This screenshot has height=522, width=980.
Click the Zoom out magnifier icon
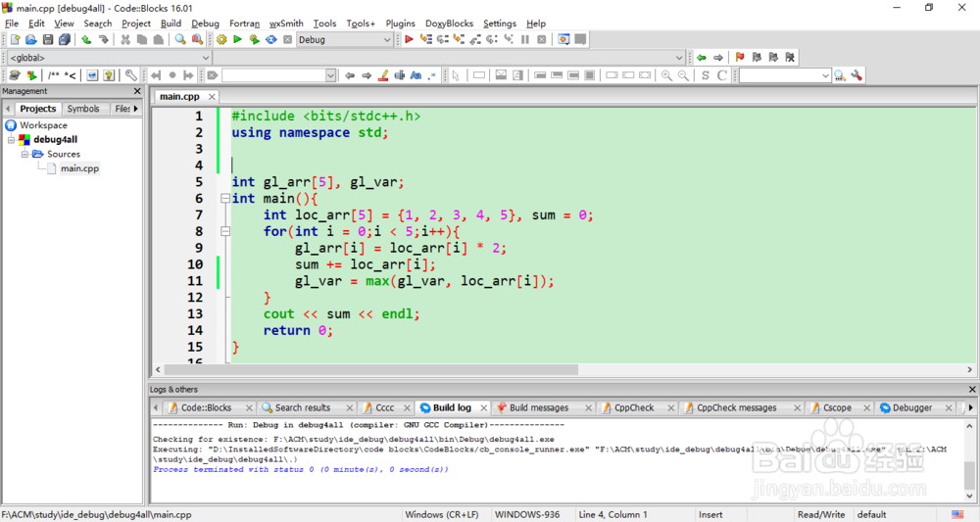click(x=684, y=75)
